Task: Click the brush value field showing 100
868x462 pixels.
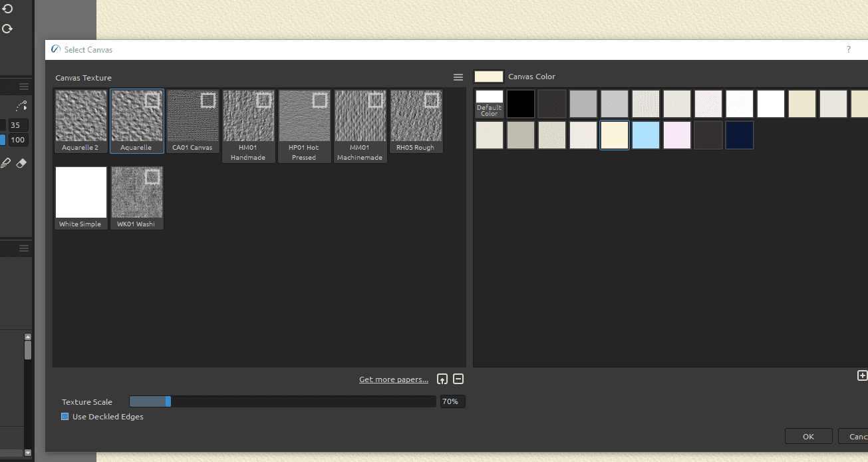Action: tap(17, 140)
